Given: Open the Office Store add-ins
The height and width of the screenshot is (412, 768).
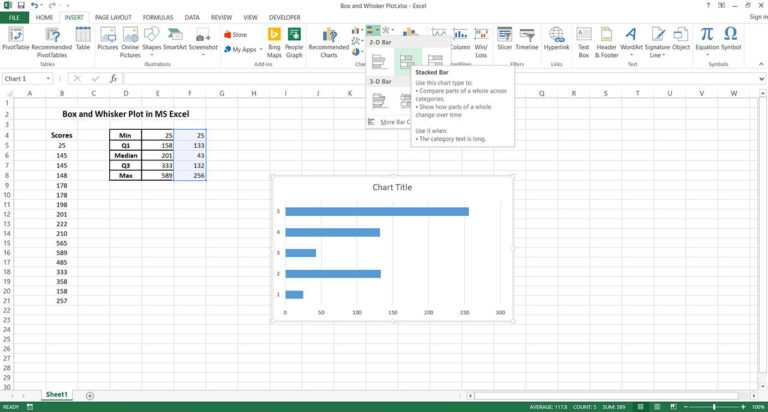Looking at the screenshot, I should [x=236, y=35].
